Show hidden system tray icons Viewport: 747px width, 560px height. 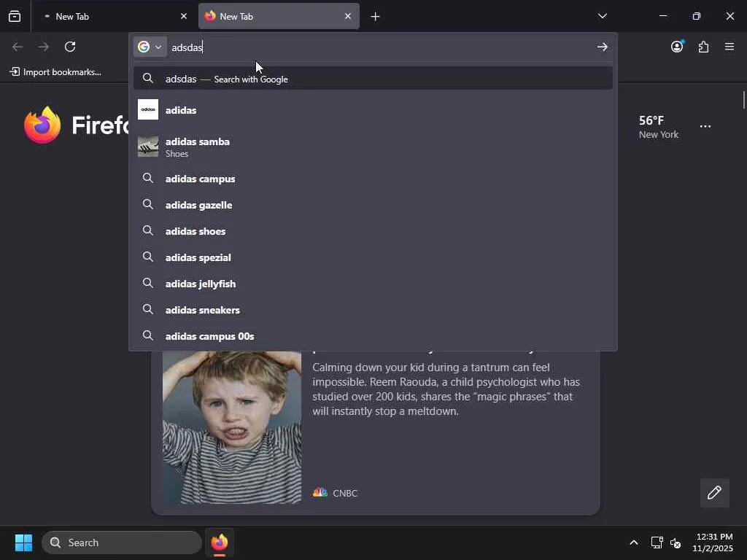(x=634, y=542)
